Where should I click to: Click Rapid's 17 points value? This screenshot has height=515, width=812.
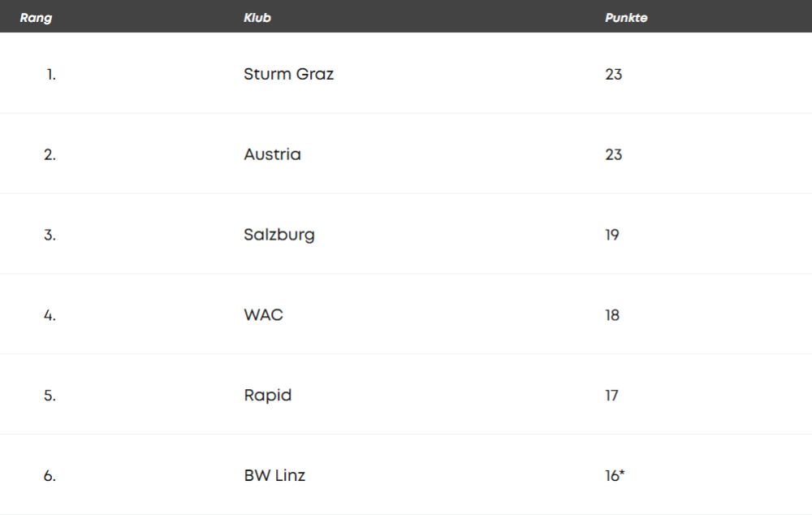pyautogui.click(x=611, y=396)
